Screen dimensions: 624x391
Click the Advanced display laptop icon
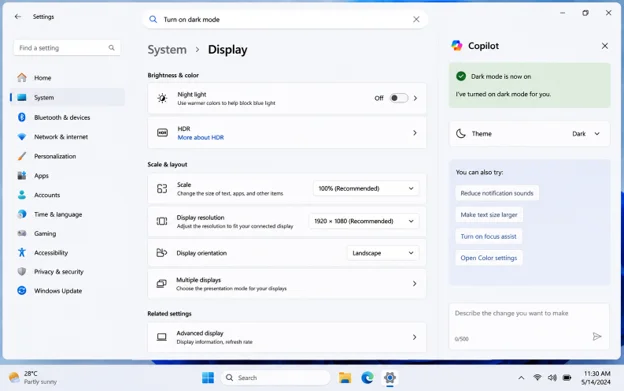(162, 337)
